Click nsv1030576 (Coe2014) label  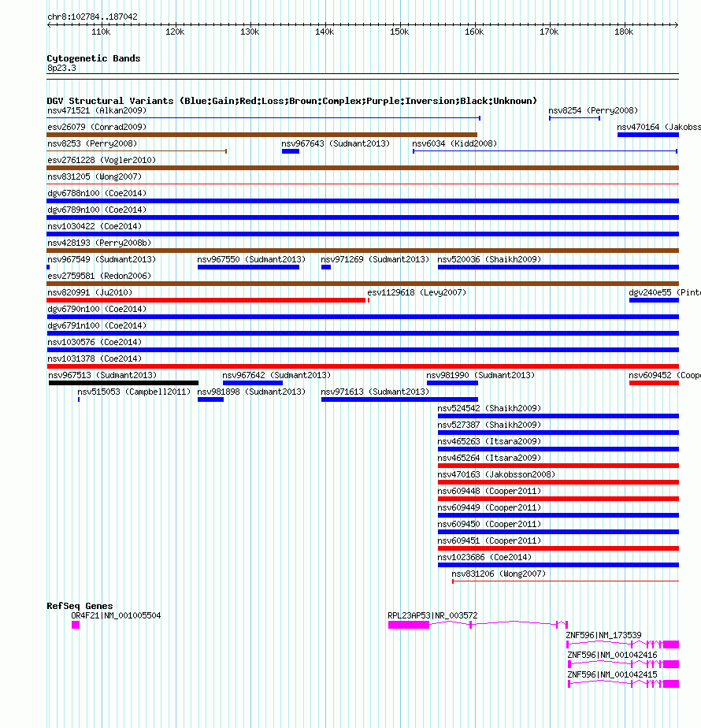(x=95, y=342)
